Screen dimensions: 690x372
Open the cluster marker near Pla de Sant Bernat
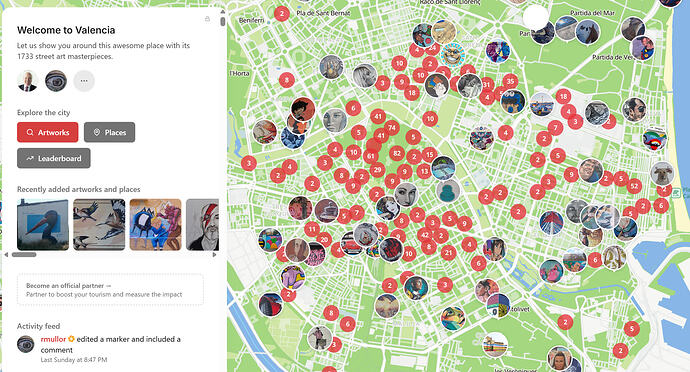282,14
